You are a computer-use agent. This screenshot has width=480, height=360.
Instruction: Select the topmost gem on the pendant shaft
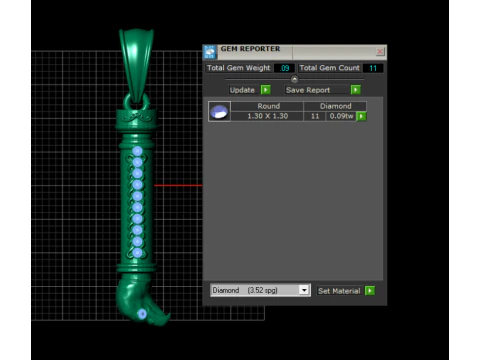pos(137,151)
